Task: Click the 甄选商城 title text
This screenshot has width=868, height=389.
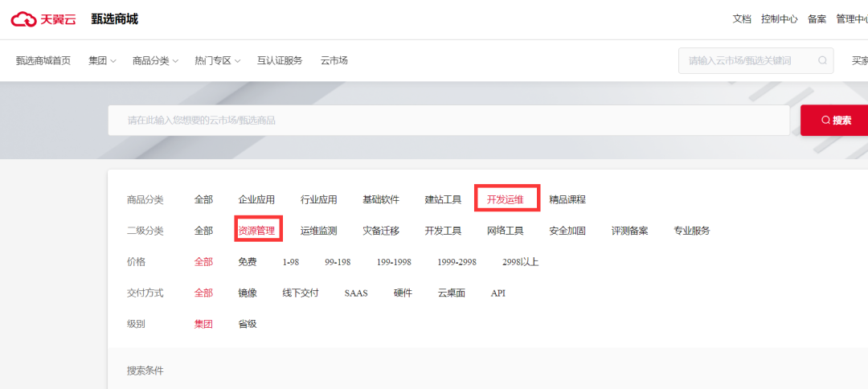Action: [115, 19]
